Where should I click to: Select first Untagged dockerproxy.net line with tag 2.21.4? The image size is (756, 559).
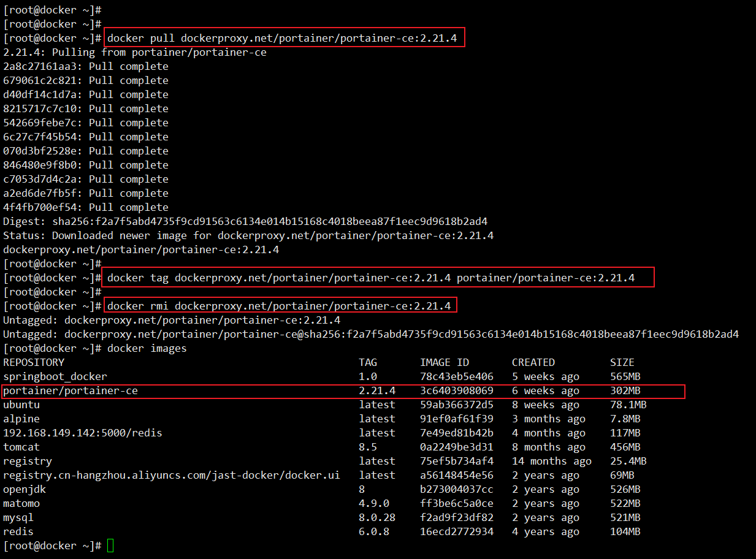[x=172, y=320]
